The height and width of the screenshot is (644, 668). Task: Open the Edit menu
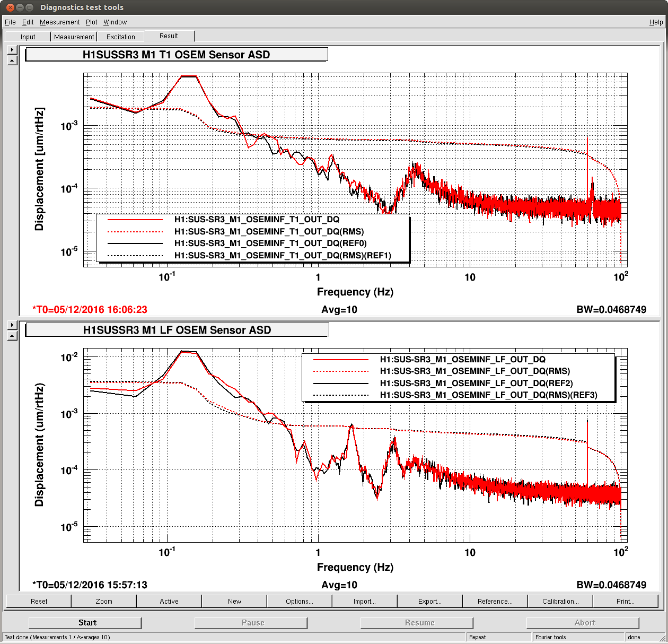(28, 22)
